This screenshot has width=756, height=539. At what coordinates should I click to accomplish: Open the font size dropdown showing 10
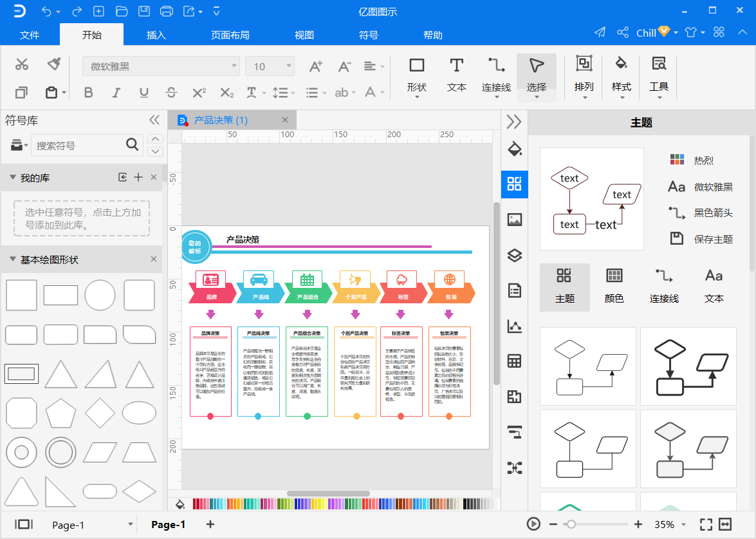[270, 66]
